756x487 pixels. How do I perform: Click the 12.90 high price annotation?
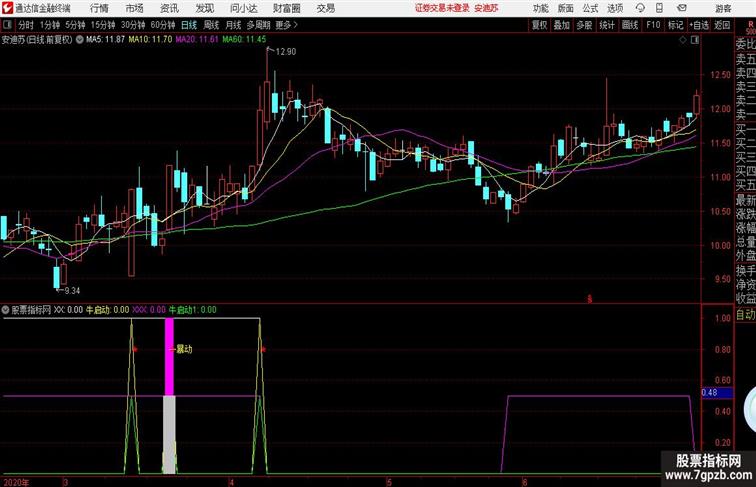tap(285, 52)
